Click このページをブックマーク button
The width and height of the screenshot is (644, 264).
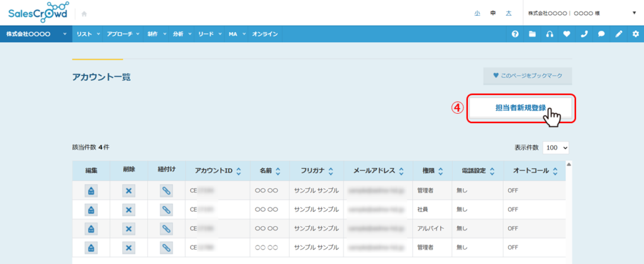pos(528,76)
